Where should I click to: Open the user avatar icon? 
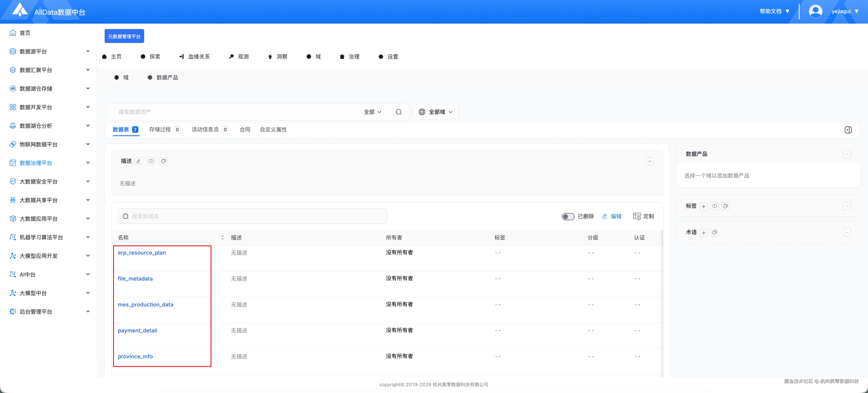click(x=815, y=11)
